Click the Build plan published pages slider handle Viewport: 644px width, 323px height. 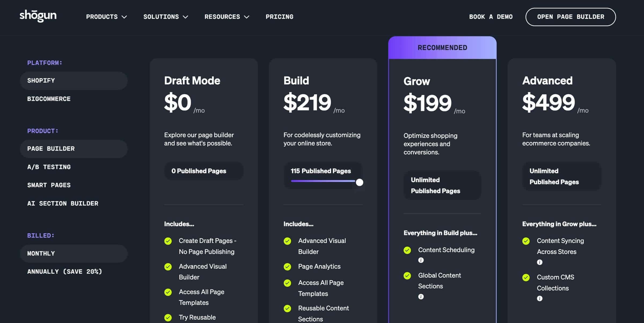pos(360,182)
